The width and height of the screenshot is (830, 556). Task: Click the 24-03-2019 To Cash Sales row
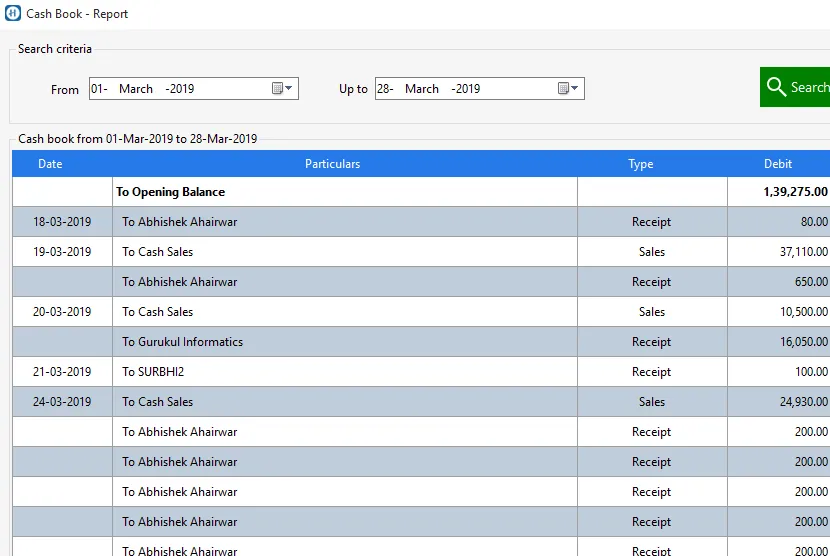coord(157,402)
